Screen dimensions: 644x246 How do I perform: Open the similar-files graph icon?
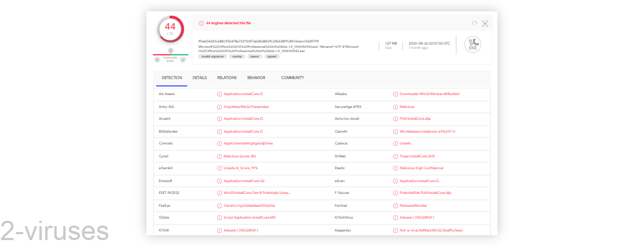485,23
